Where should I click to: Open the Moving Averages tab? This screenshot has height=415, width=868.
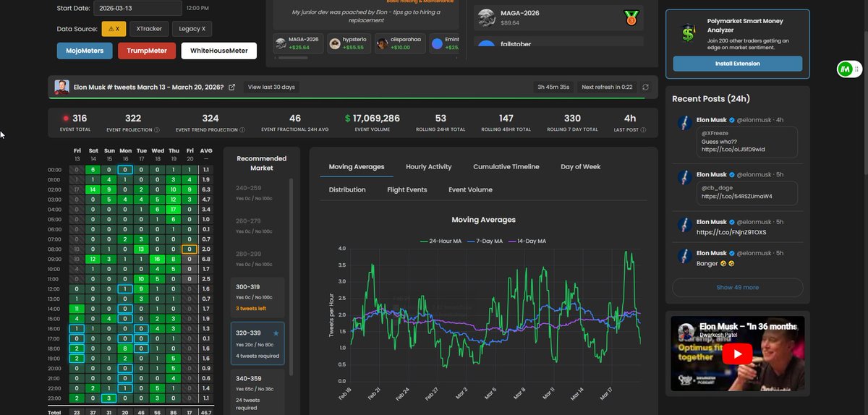point(357,166)
